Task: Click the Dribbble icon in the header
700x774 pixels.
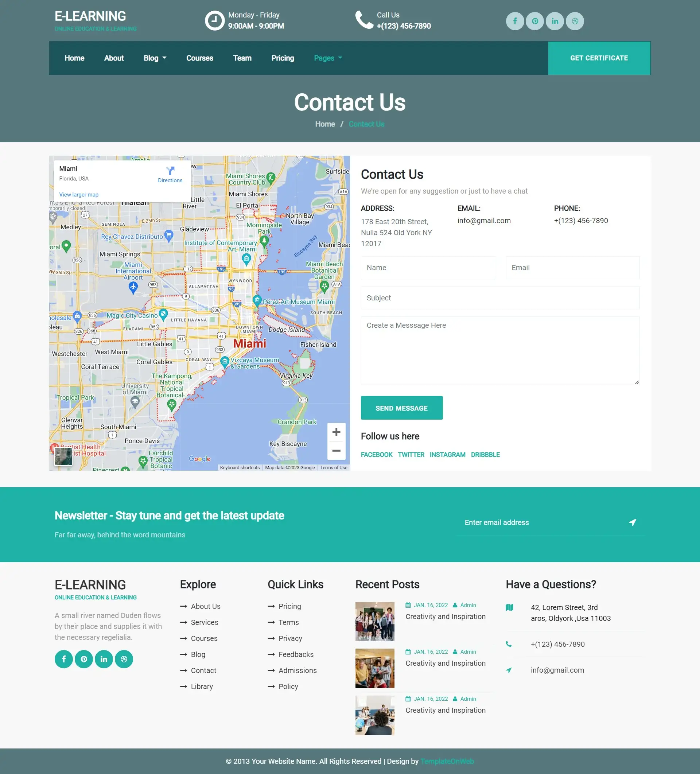Action: point(575,21)
